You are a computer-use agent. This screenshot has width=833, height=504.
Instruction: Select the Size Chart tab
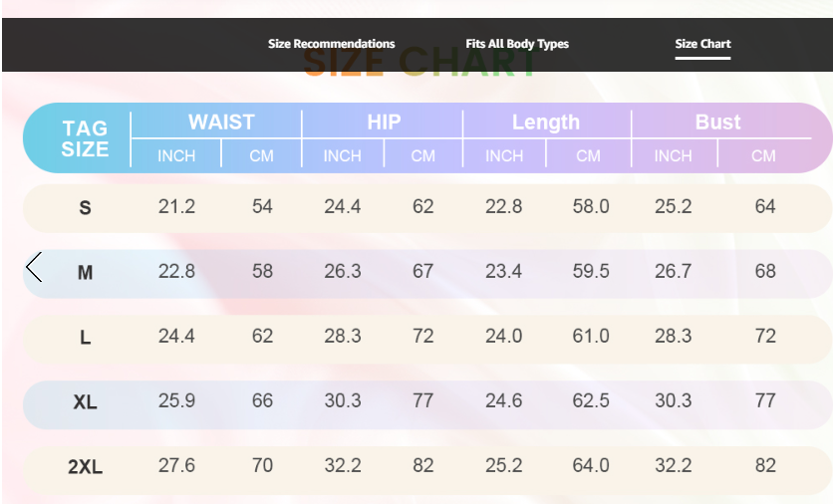tap(702, 44)
